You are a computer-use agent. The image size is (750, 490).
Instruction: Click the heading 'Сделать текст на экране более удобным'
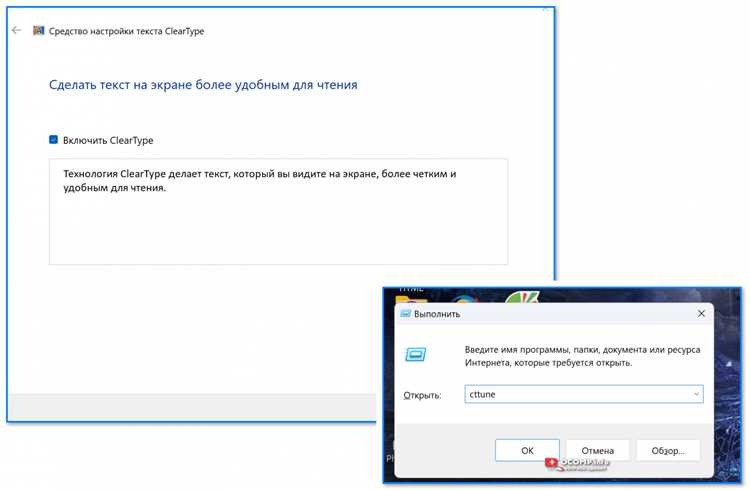click(x=203, y=85)
